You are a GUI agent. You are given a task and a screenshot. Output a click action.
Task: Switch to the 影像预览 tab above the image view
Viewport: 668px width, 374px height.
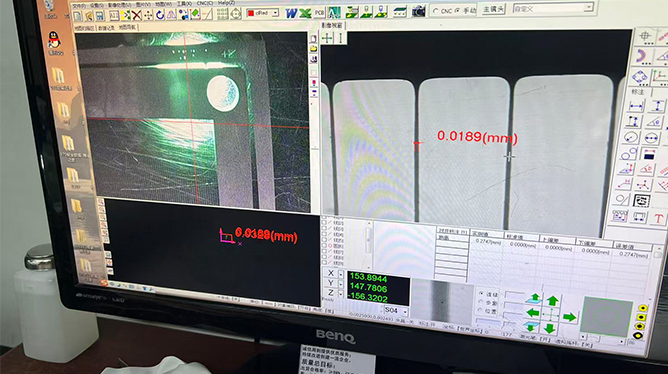(x=332, y=26)
